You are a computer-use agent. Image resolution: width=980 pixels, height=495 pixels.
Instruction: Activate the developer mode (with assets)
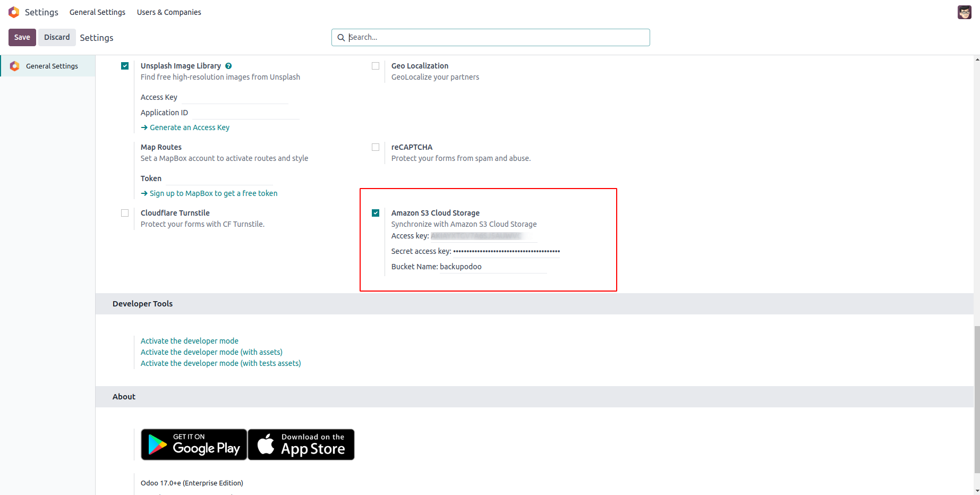point(211,352)
